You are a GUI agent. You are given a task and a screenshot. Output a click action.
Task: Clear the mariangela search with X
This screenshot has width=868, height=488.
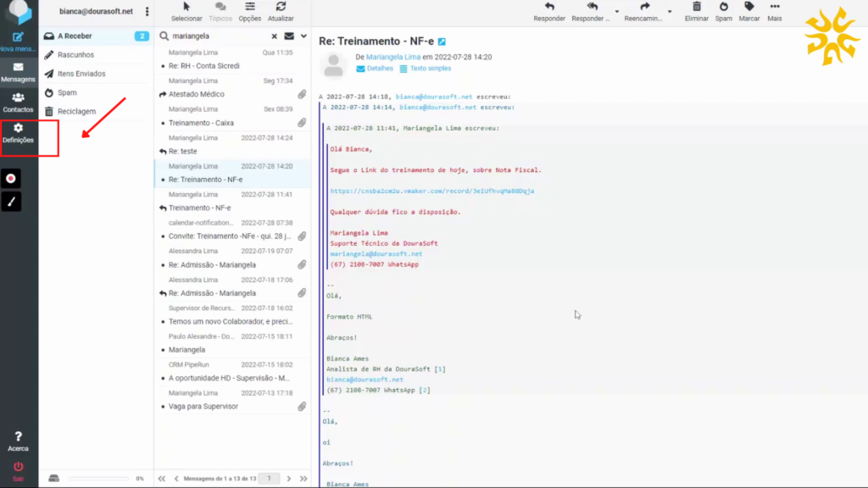274,36
